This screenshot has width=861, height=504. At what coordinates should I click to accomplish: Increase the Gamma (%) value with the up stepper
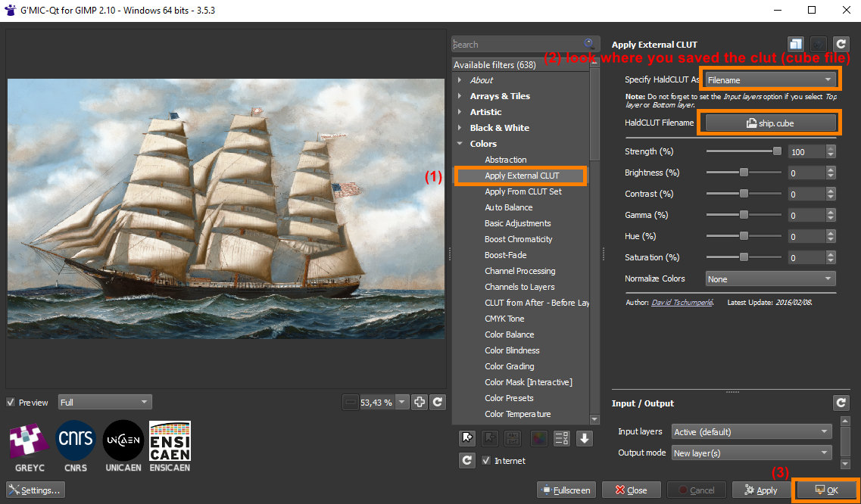831,211
